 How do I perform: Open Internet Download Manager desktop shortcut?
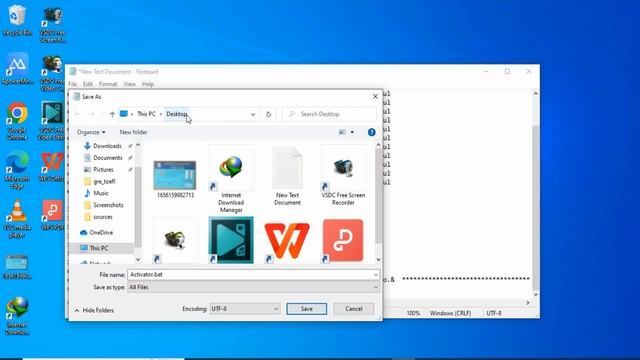[x=17, y=316]
